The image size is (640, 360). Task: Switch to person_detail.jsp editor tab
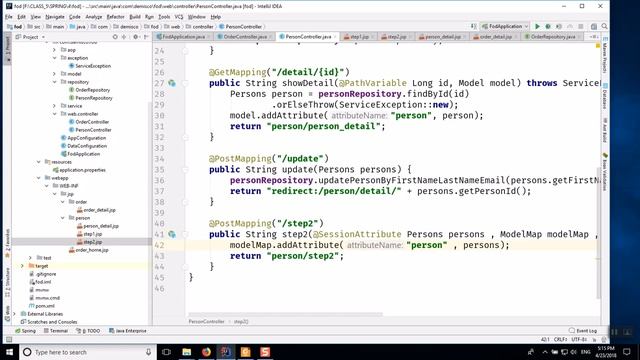point(442,37)
